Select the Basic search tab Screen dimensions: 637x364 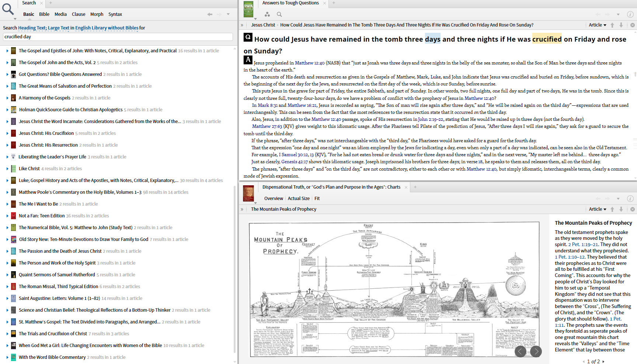click(28, 14)
